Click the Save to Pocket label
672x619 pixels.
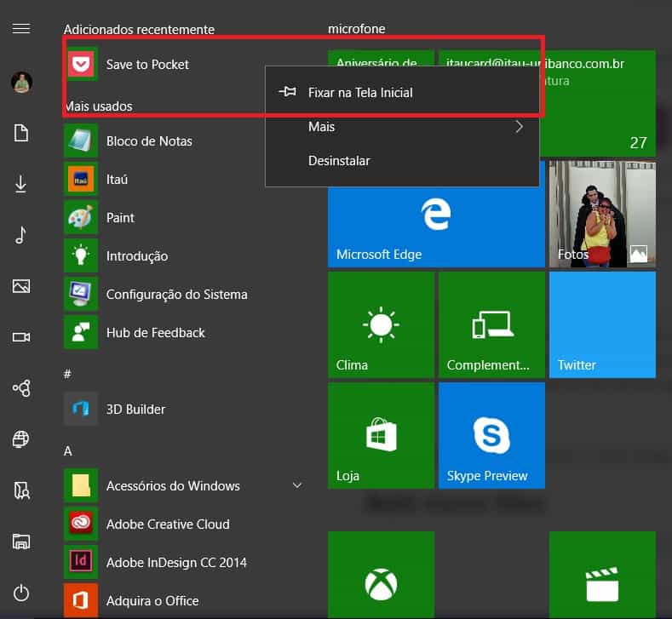[x=147, y=64]
